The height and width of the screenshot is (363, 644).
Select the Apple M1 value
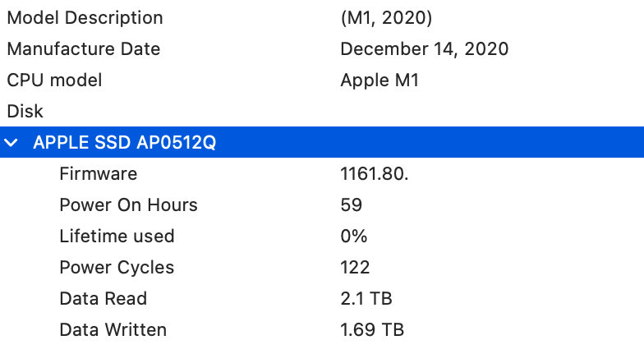tap(379, 80)
